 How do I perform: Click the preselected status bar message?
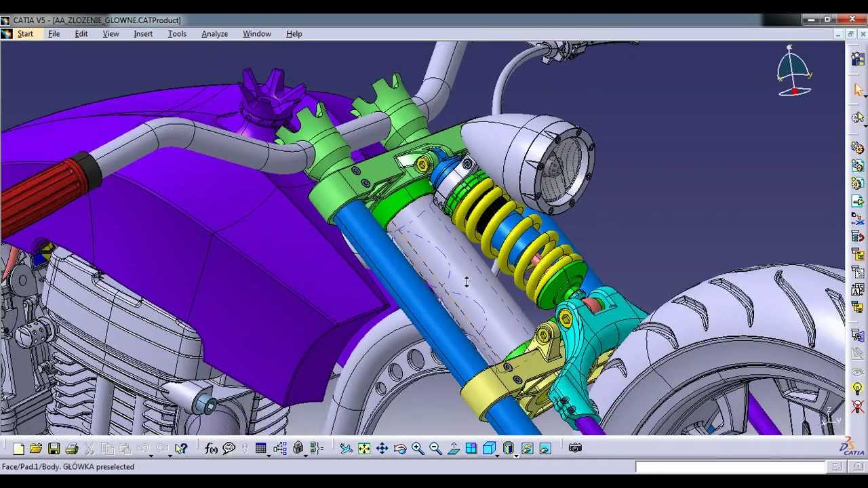click(x=68, y=466)
